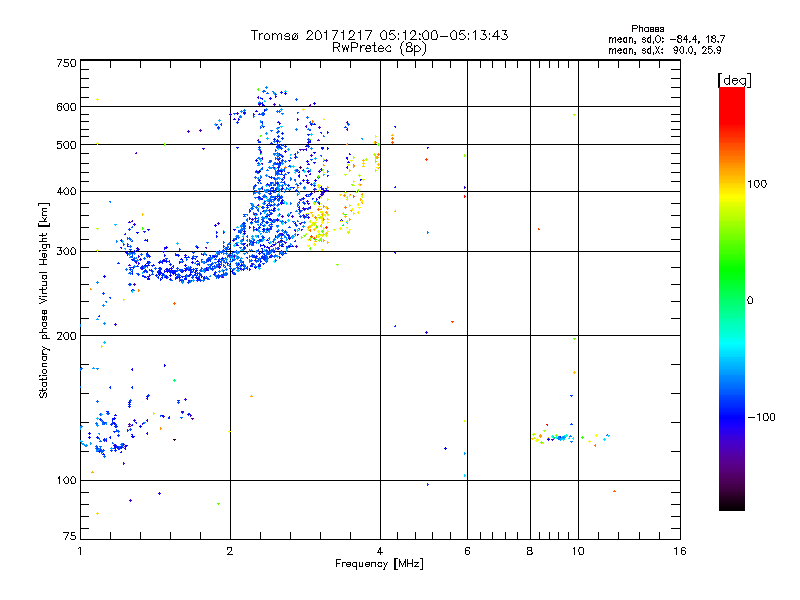The width and height of the screenshot is (800, 600).
Task: Click the x-axis '1' tick label
Action: click(x=80, y=551)
